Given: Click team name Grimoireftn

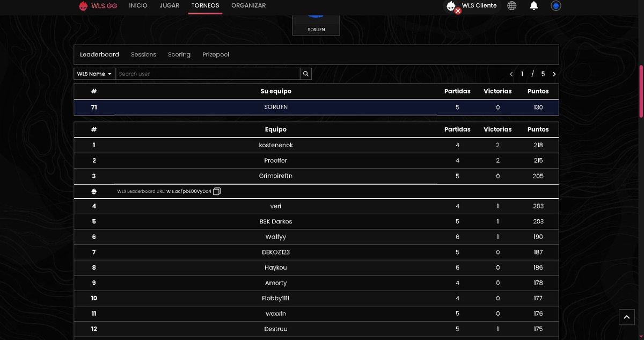Looking at the screenshot, I should coord(276,176).
